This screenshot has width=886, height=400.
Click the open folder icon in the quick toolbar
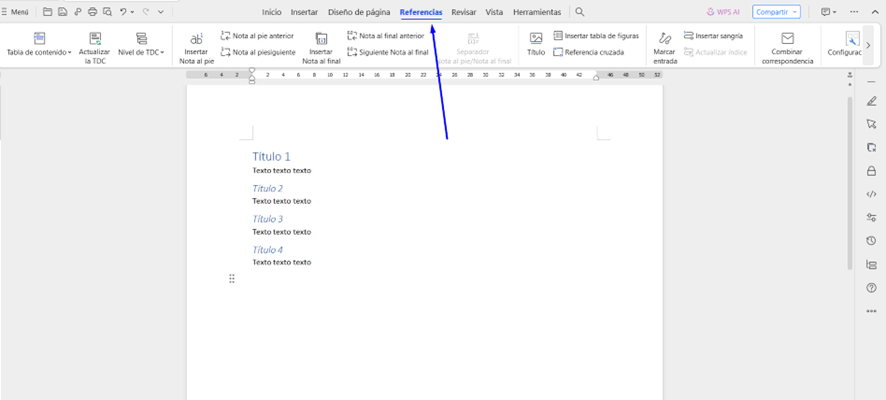pos(48,12)
